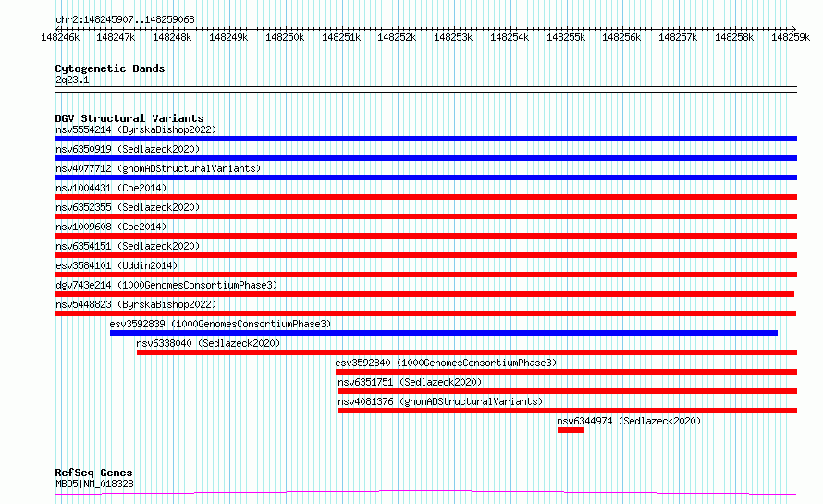This screenshot has height=504, width=823.
Task: Open nsv4081376 (gnomADStructuralVariants) label
Action: point(440,401)
